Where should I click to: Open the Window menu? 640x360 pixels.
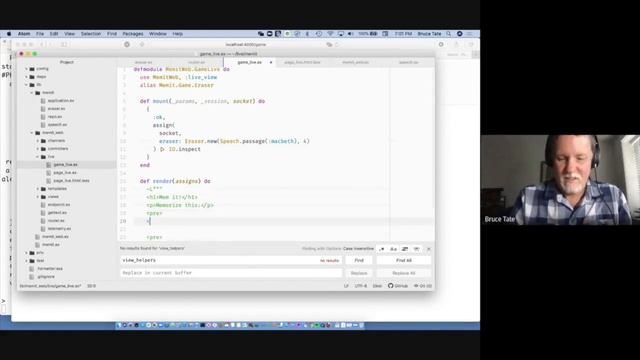(158, 34)
